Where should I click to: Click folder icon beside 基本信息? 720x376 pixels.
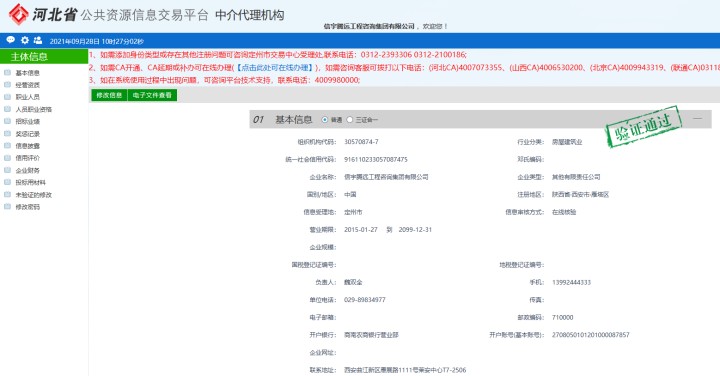7,73
